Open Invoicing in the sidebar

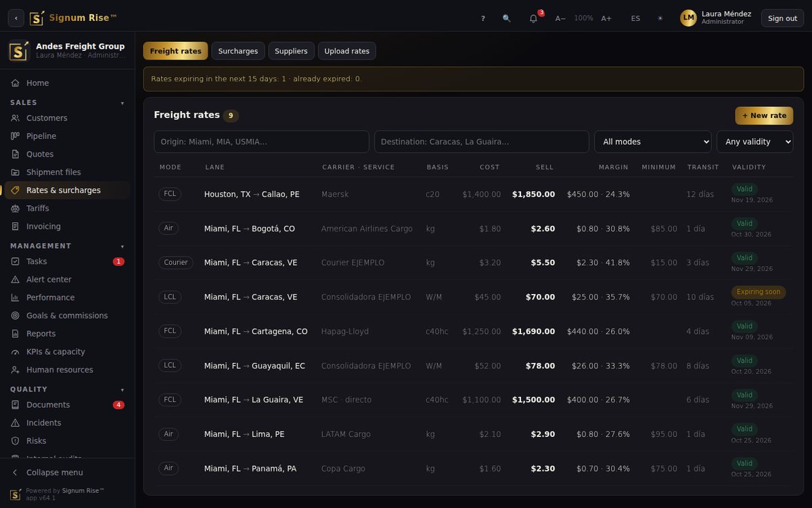(68, 226)
